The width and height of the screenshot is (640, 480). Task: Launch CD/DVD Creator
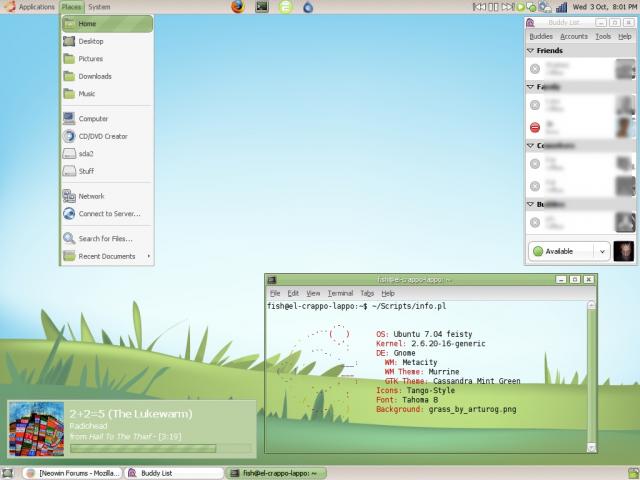[x=107, y=136]
